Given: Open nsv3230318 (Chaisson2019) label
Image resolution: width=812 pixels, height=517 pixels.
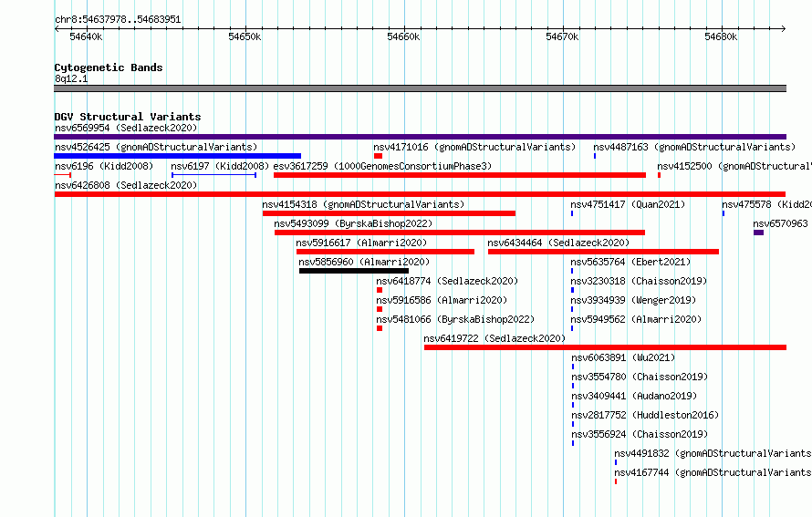Looking at the screenshot, I should [x=639, y=281].
